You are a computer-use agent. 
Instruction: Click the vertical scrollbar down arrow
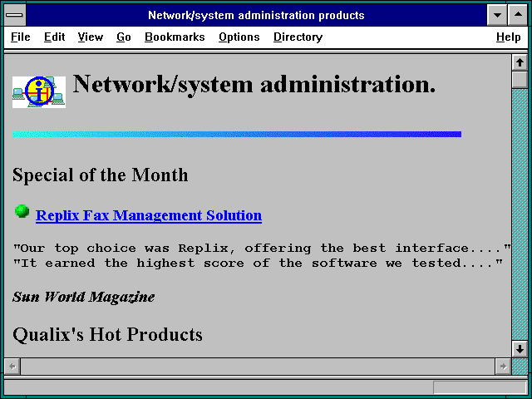pos(520,349)
